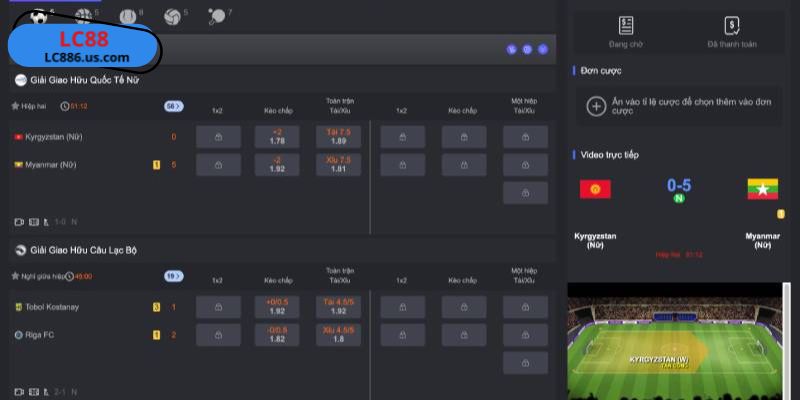
Task: Expand the 19 more markets badge
Action: 173,276
